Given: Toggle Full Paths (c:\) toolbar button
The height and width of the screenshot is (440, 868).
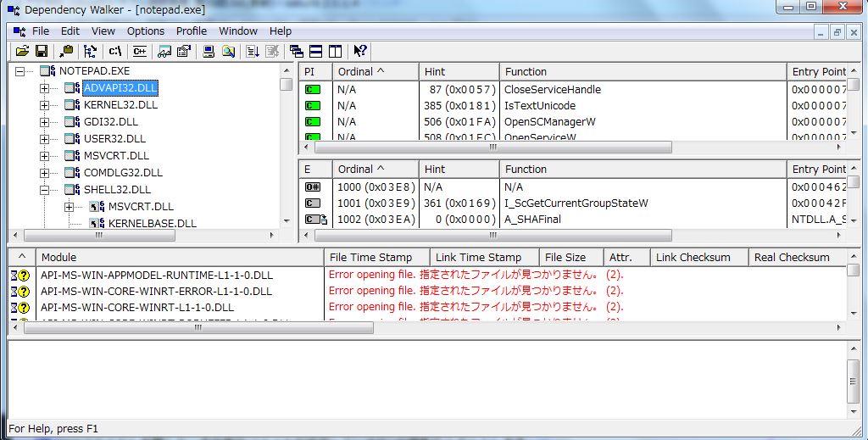Looking at the screenshot, I should click(114, 52).
